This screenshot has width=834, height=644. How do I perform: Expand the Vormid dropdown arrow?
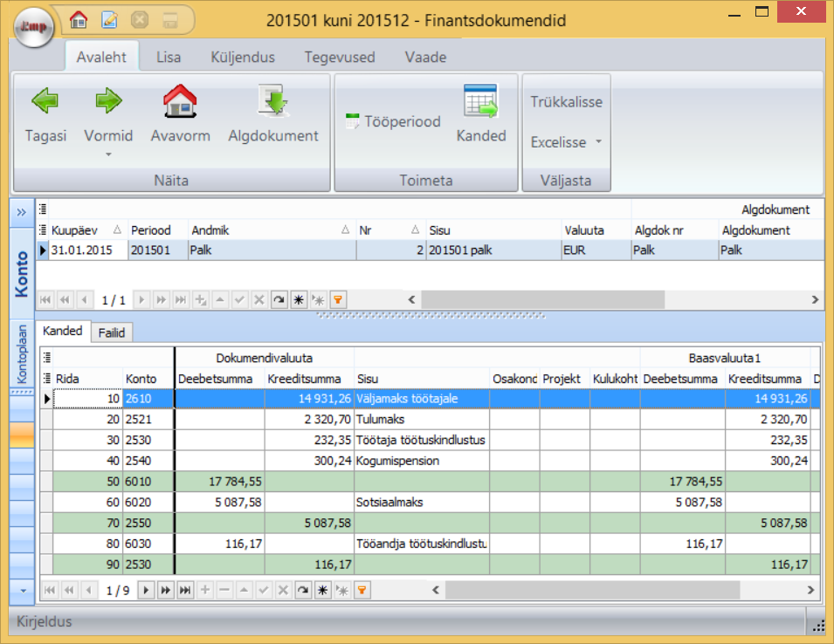tap(108, 154)
